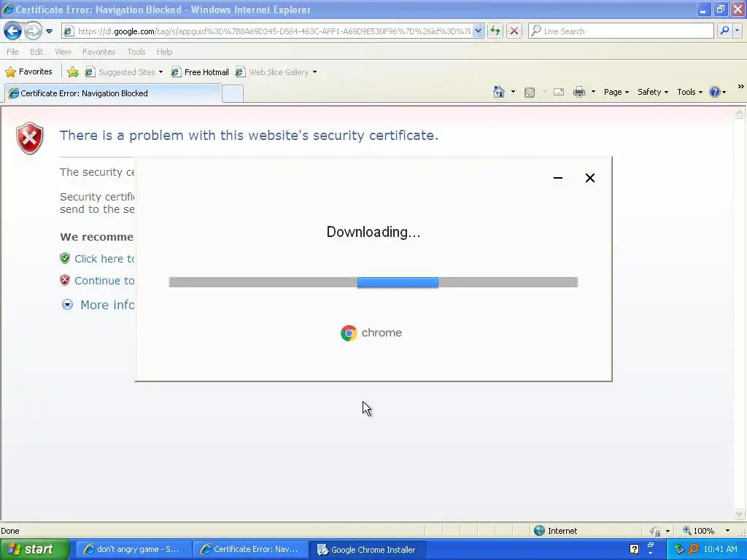The width and height of the screenshot is (747, 560).
Task: Open the Tools menu in menu bar
Action: click(136, 52)
